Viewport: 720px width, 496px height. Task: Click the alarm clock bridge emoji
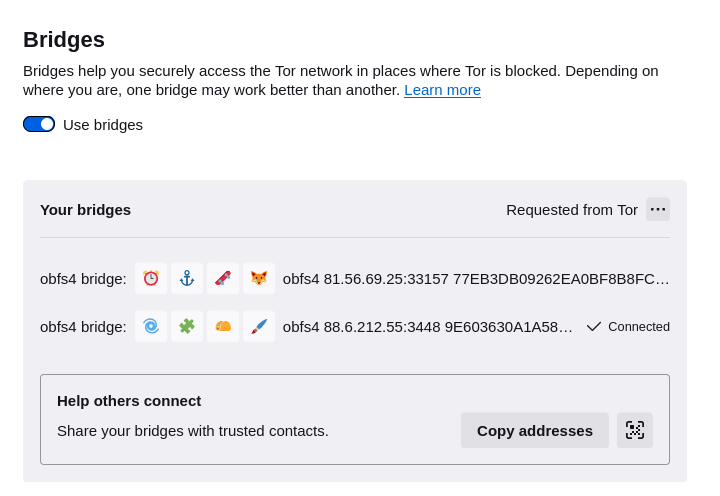(151, 278)
